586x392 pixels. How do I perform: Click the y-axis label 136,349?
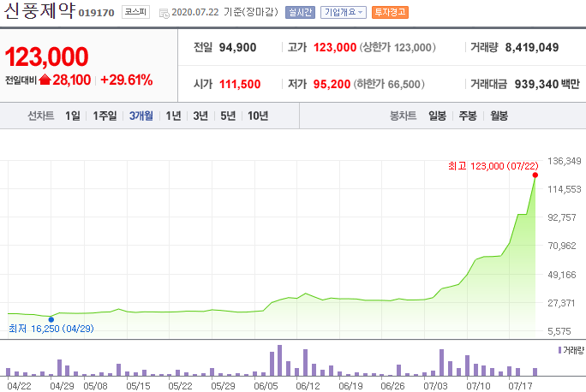[x=565, y=161]
